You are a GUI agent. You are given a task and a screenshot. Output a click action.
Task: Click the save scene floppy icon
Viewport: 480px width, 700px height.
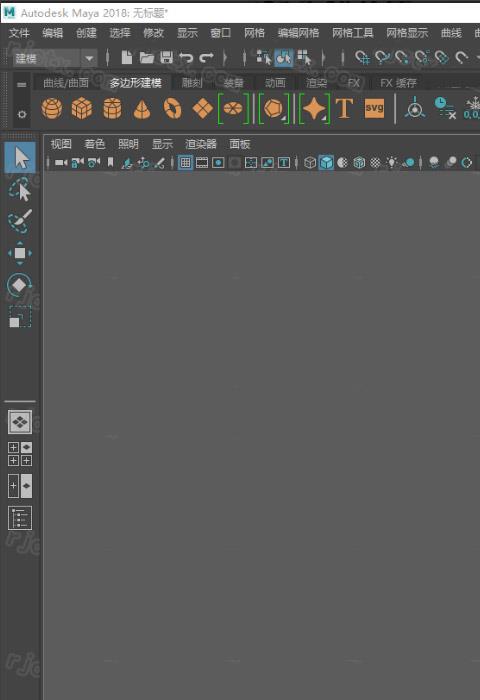(167, 58)
